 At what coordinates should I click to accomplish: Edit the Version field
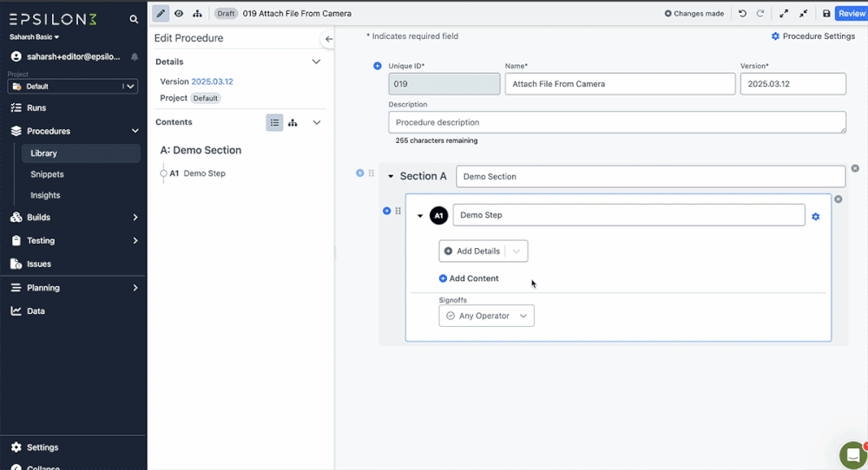tap(792, 84)
